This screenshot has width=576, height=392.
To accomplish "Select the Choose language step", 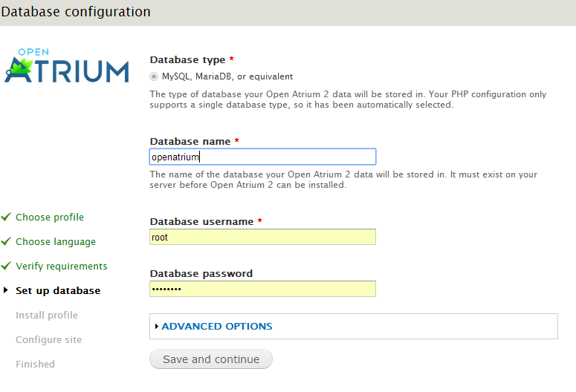I will pos(56,241).
